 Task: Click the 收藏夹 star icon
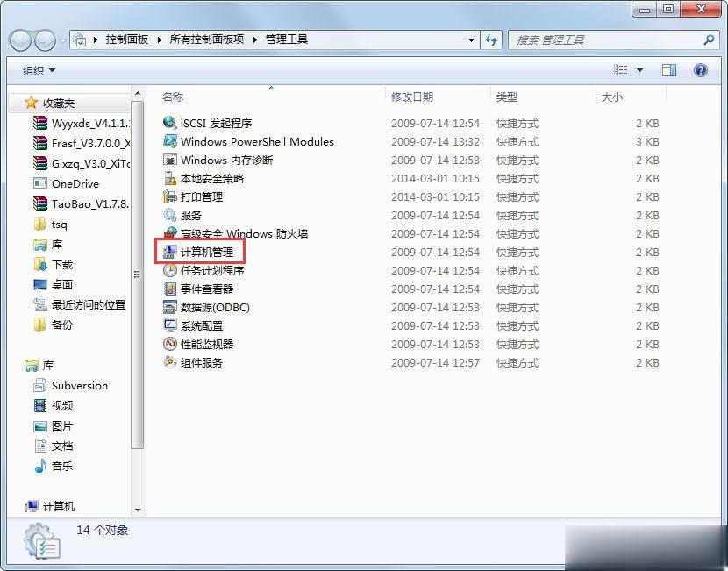(31, 102)
